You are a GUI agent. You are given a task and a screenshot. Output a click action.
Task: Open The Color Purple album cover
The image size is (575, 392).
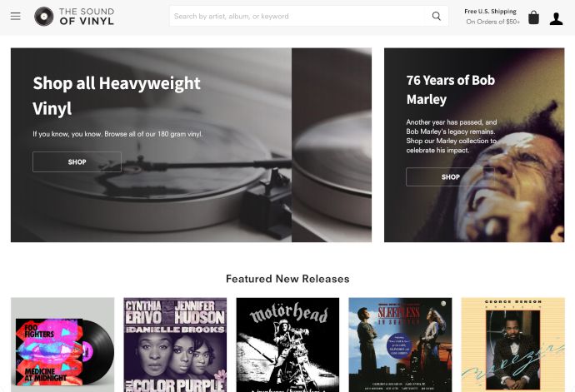coord(175,345)
